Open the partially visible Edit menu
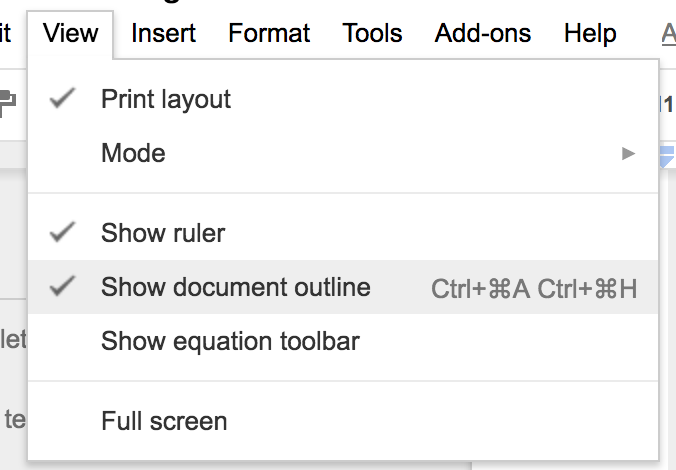This screenshot has height=470, width=676. (x=5, y=33)
